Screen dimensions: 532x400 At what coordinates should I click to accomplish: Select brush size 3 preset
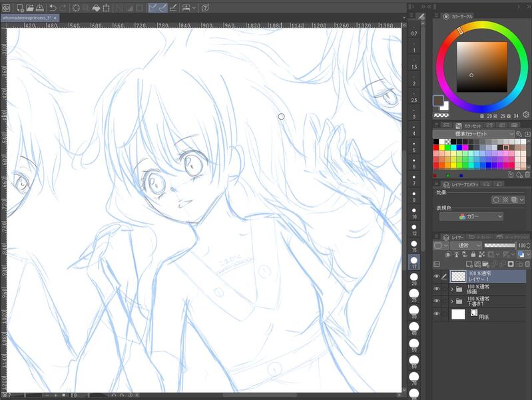click(x=414, y=114)
